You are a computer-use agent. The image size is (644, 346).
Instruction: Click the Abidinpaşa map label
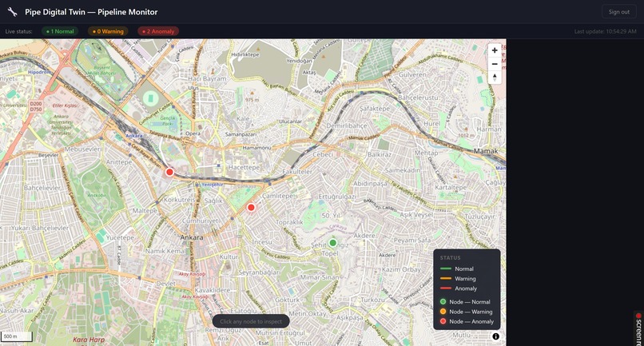coord(370,184)
